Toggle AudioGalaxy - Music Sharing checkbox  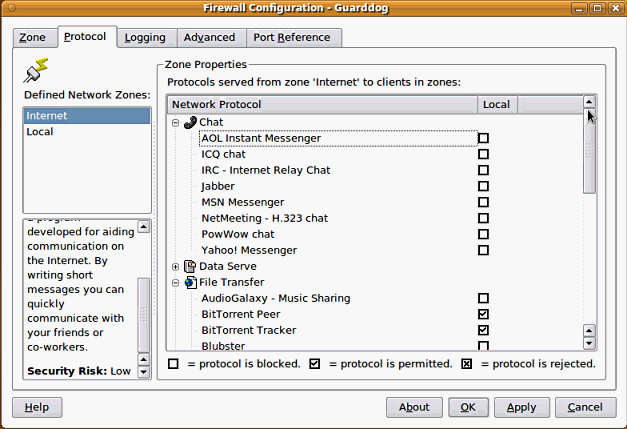483,298
